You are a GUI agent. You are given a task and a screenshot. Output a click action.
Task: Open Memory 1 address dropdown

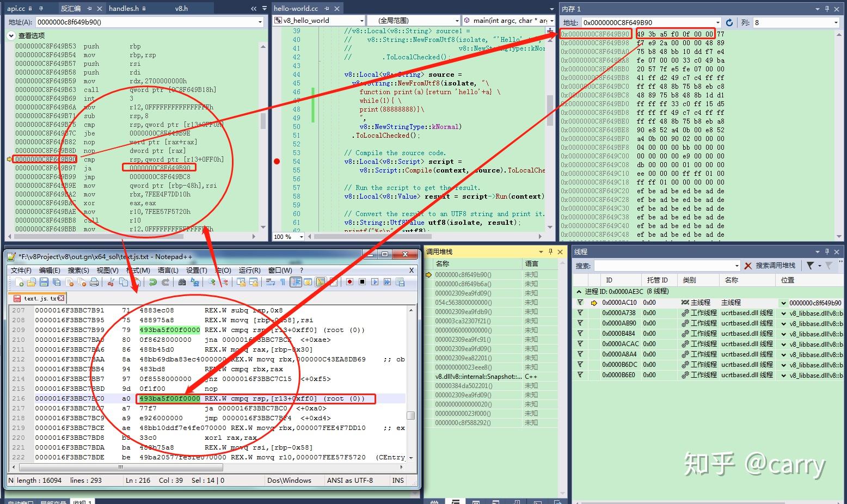[x=718, y=22]
